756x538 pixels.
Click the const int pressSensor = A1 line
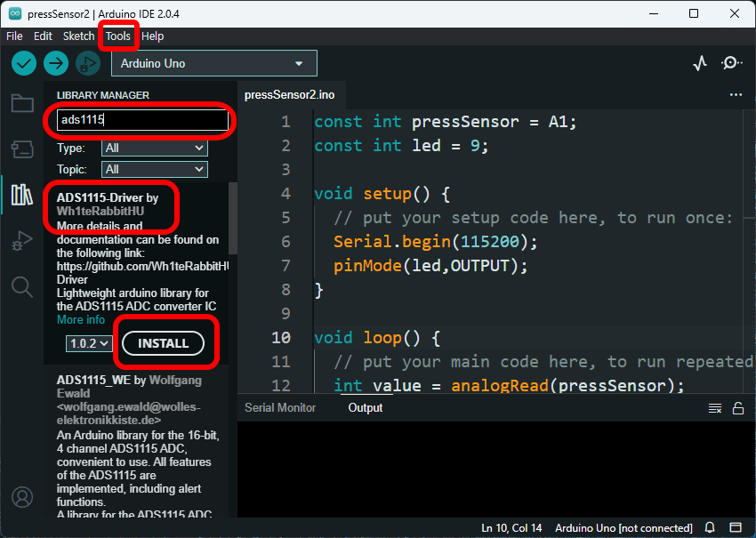tap(445, 122)
